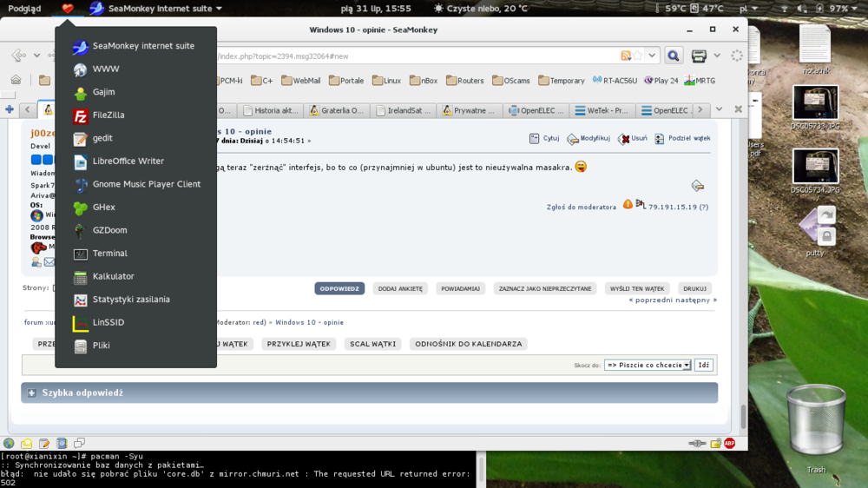This screenshot has height=488, width=868.
Task: Click the browser's vertical scrollbar
Action: coord(742,260)
